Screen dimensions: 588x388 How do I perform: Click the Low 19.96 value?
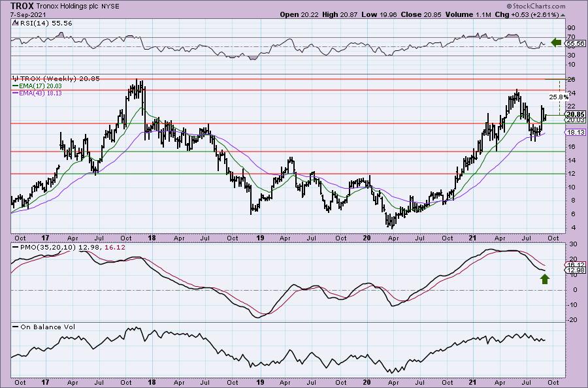point(380,14)
